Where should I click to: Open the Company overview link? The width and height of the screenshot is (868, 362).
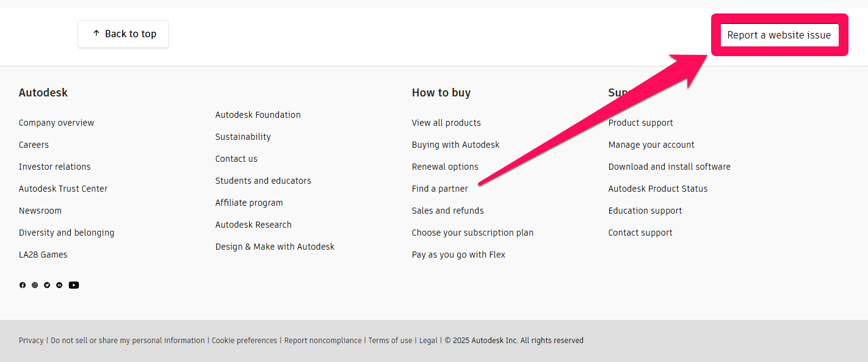(x=56, y=123)
